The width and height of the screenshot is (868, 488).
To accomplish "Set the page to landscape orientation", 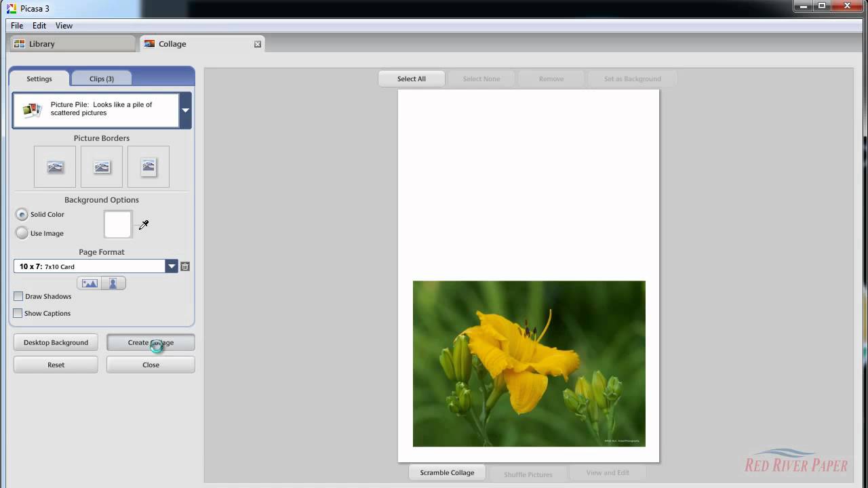I will pyautogui.click(x=90, y=283).
